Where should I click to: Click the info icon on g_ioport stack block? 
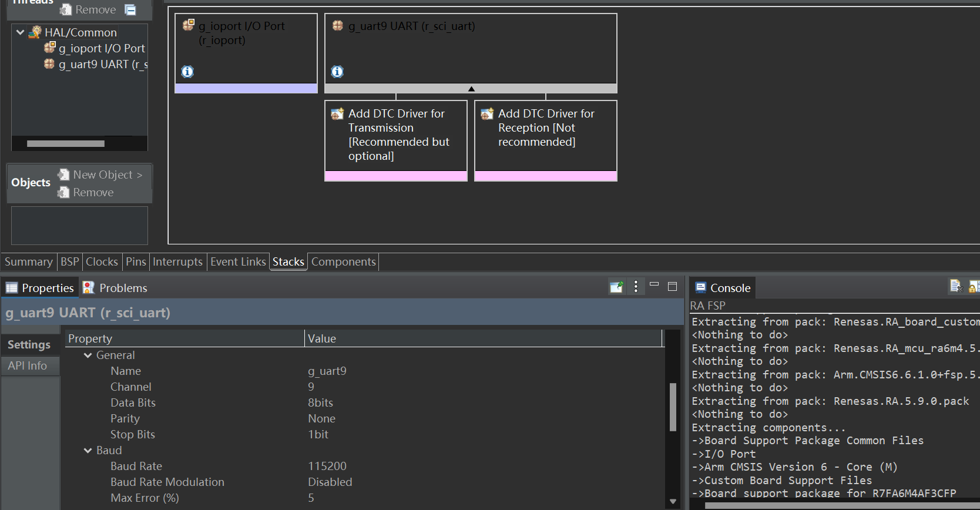click(x=187, y=72)
